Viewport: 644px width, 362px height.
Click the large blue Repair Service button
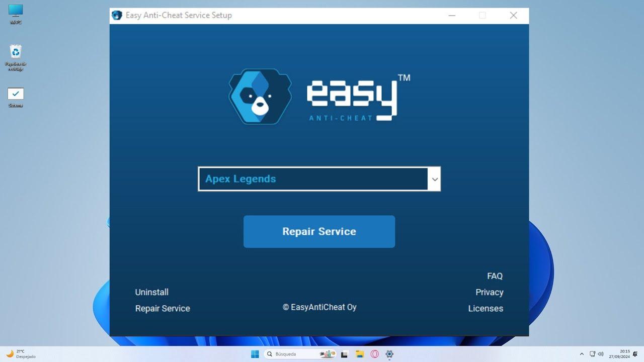tap(319, 232)
